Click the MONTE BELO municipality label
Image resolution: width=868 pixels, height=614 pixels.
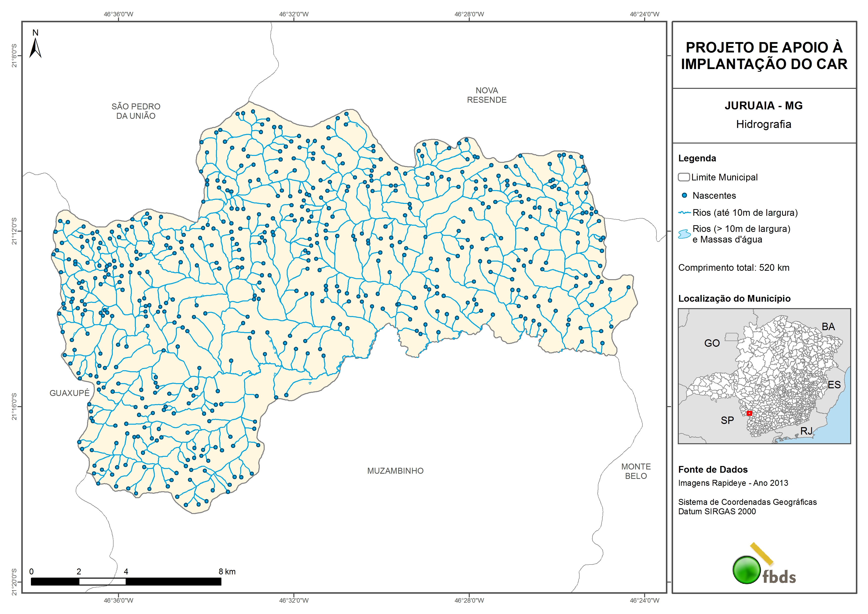[636, 471]
